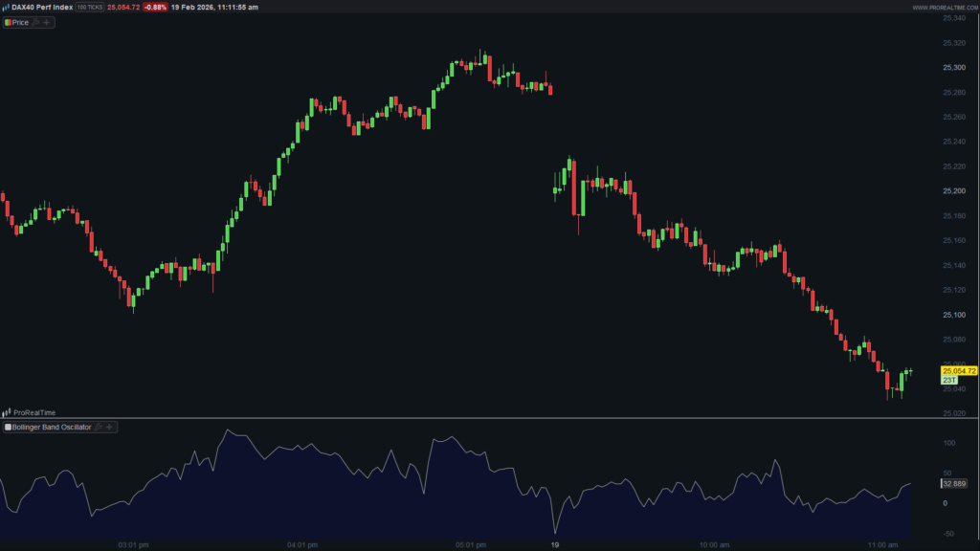980x551 pixels.
Task: Click the 100 level on oscillator axis
Action: 948,443
